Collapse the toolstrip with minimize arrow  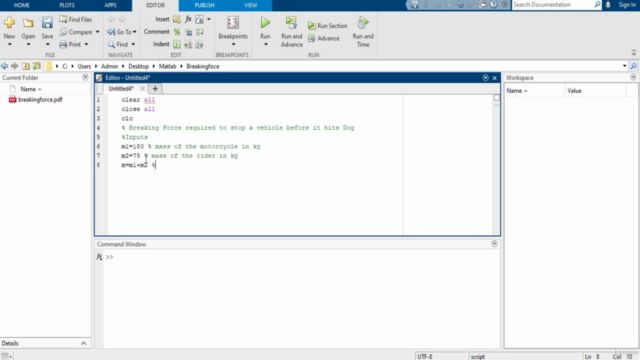(x=633, y=53)
